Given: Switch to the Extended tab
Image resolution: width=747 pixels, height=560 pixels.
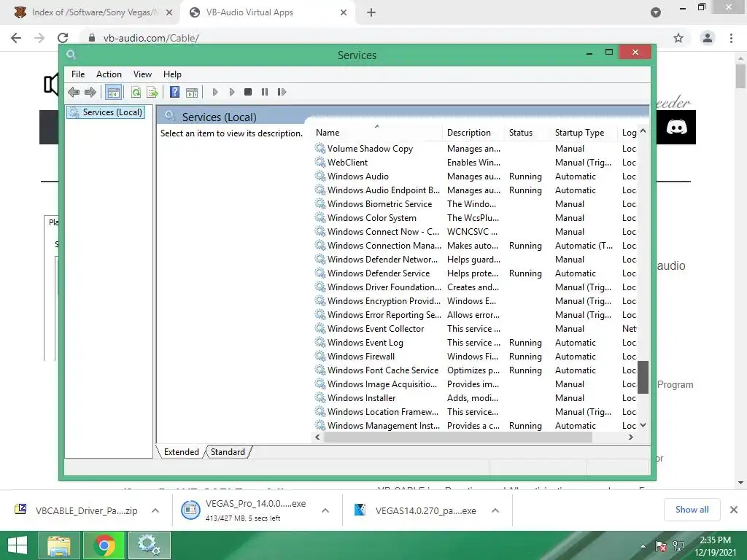Looking at the screenshot, I should pyautogui.click(x=181, y=452).
